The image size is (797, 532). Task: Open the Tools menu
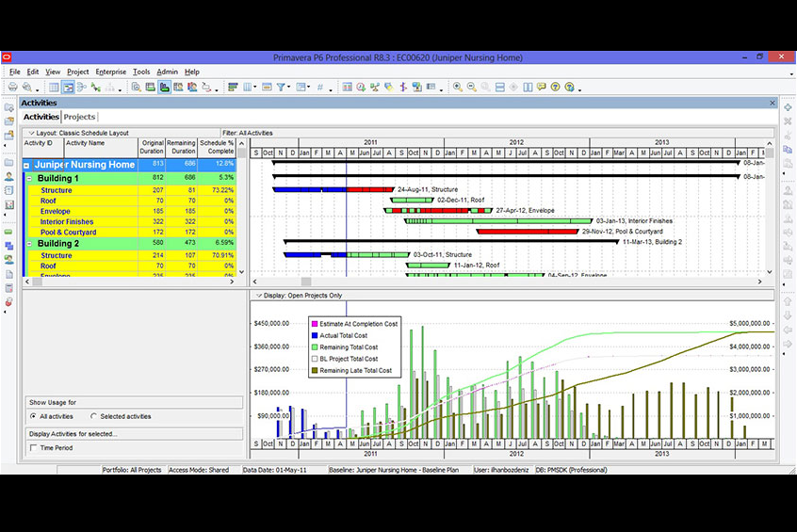tap(141, 72)
